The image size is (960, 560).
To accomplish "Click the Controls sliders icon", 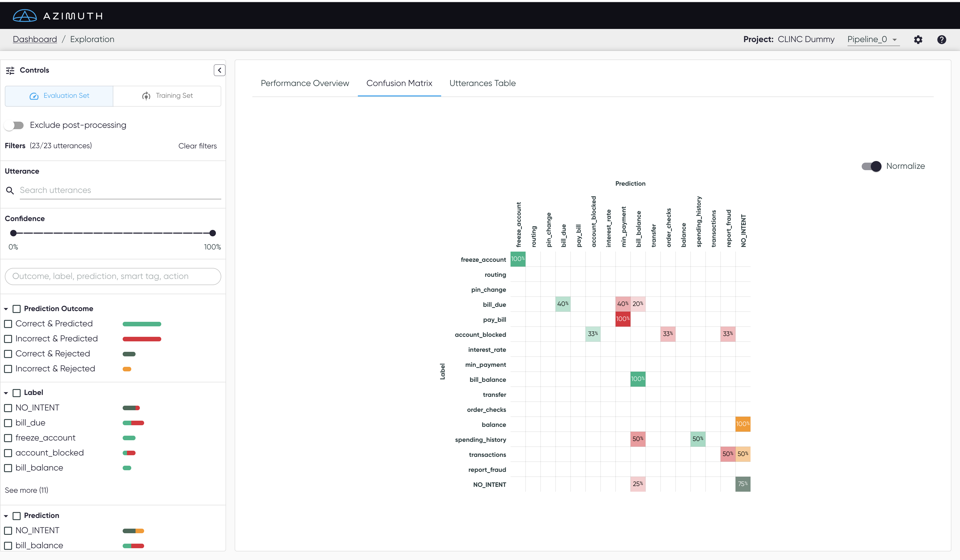I will [10, 70].
